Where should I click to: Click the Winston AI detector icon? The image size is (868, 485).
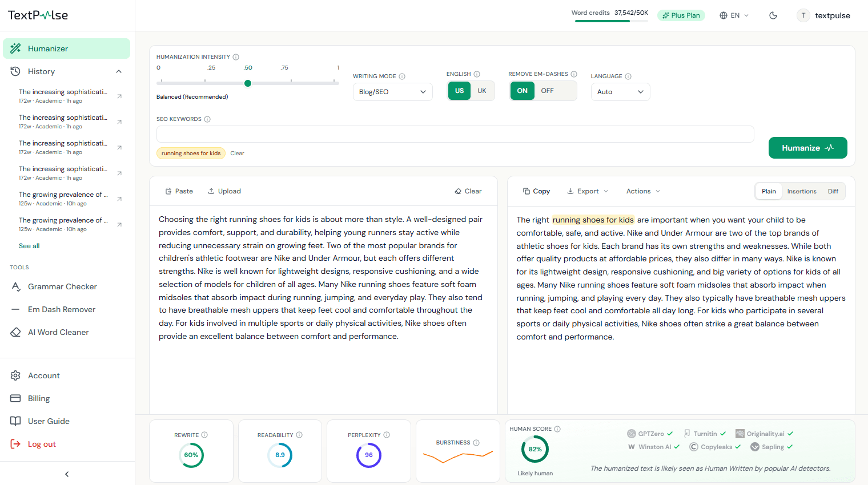(632, 447)
